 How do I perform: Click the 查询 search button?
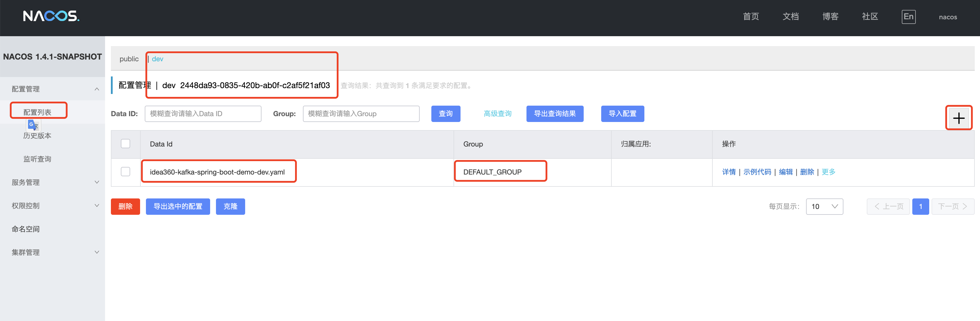tap(445, 114)
